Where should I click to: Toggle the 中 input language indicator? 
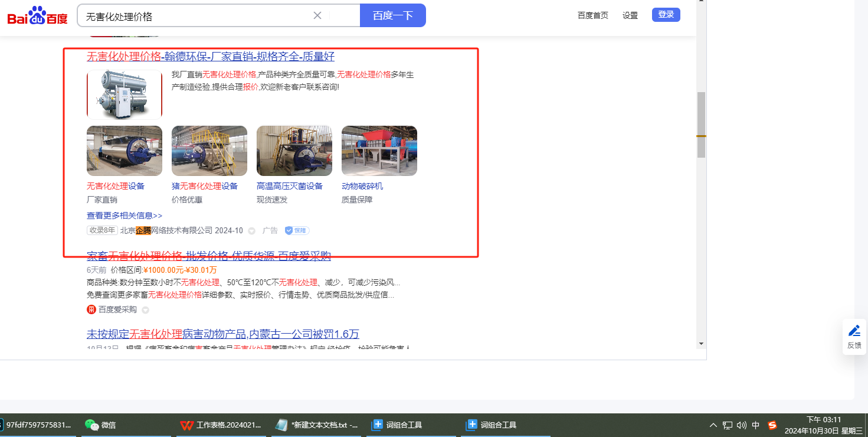point(756,425)
